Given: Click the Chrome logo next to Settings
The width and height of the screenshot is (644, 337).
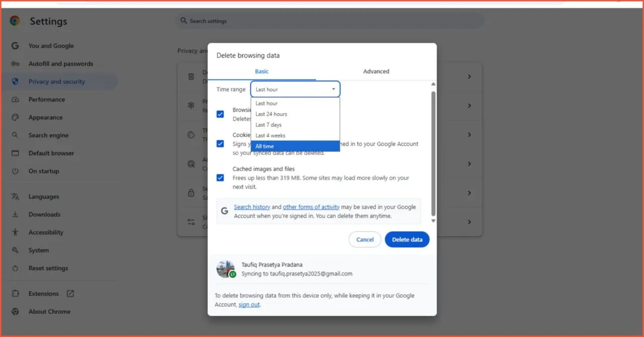Looking at the screenshot, I should click(15, 21).
